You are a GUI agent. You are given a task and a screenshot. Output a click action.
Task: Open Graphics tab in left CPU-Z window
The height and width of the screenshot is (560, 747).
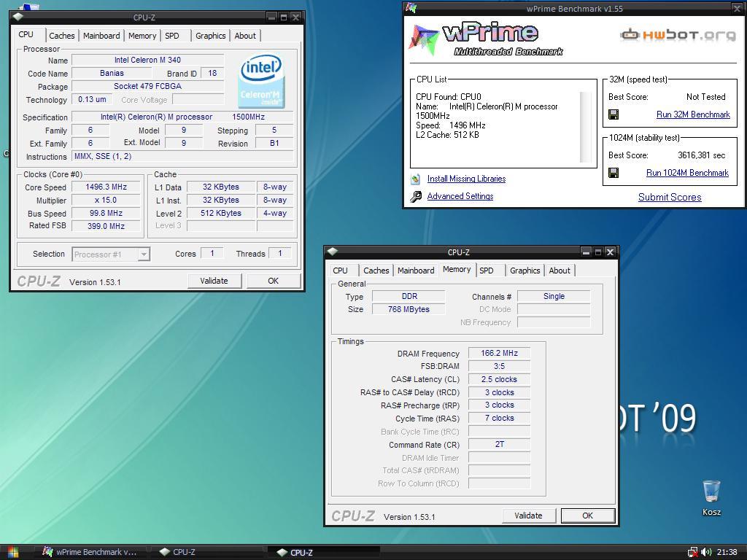tap(211, 36)
